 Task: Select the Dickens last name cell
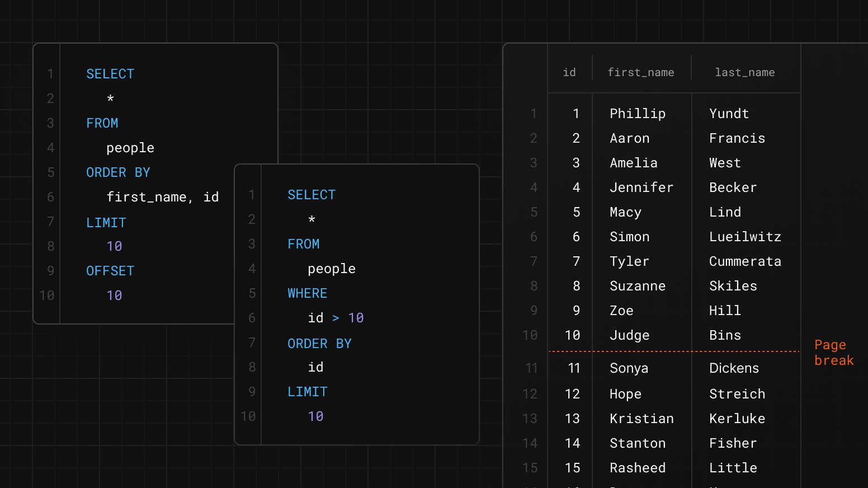[x=734, y=368]
